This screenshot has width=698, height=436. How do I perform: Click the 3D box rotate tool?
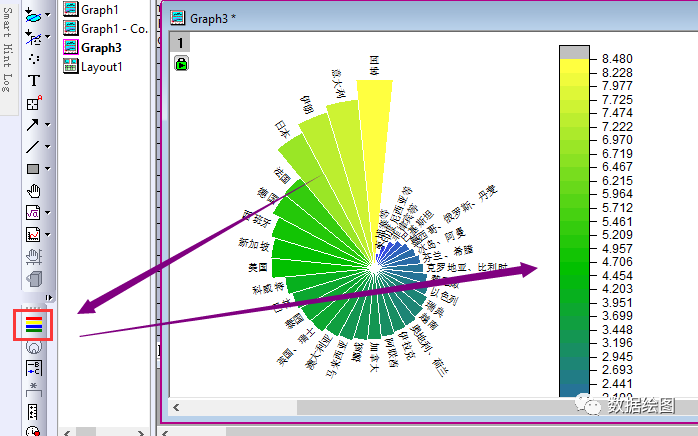click(x=34, y=279)
